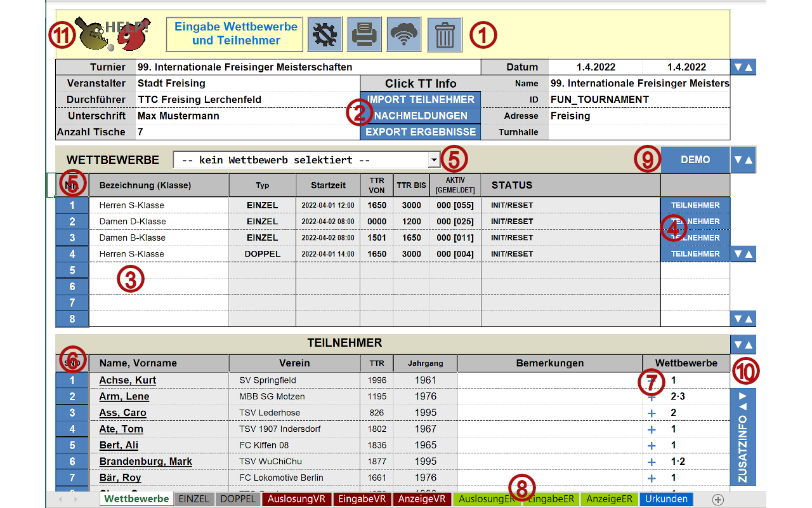Collapse the TEILNEHMER section with arrows
The height and width of the screenshot is (508, 812).
click(743, 344)
